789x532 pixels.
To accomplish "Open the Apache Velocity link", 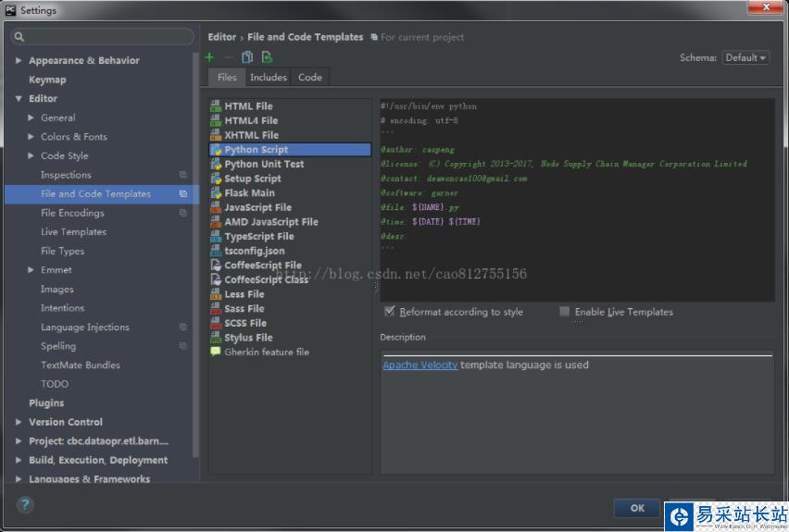I will (x=420, y=365).
